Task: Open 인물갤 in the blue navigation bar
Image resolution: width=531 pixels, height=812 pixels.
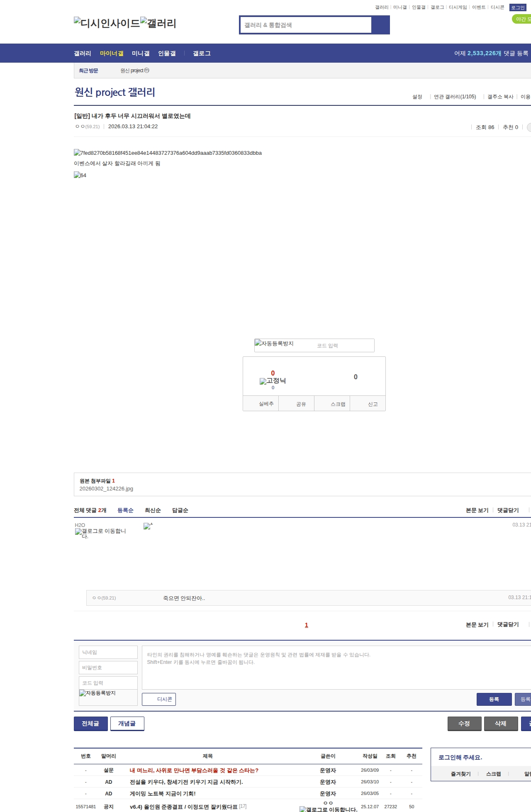Action: point(167,53)
